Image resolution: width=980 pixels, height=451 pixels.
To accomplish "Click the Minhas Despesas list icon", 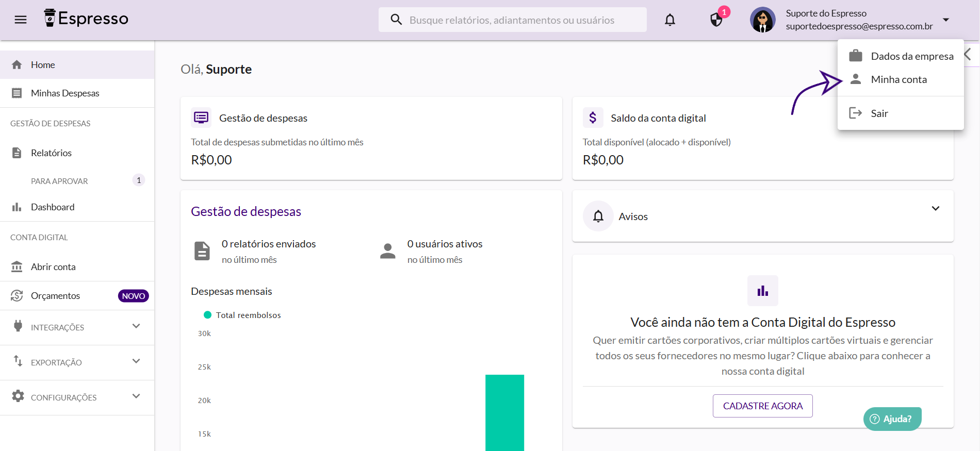I will (x=17, y=93).
